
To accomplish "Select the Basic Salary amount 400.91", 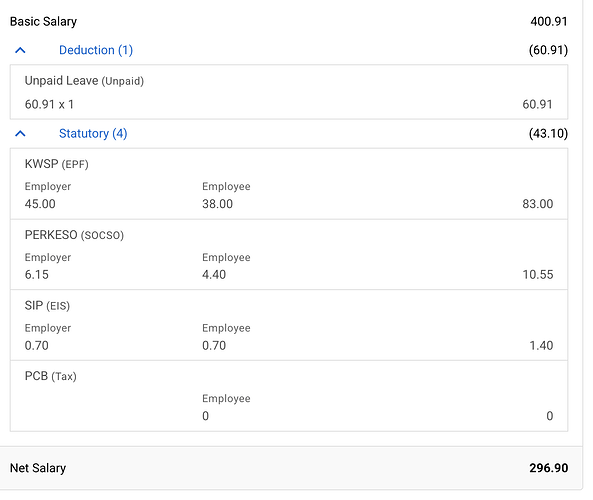I will click(549, 22).
